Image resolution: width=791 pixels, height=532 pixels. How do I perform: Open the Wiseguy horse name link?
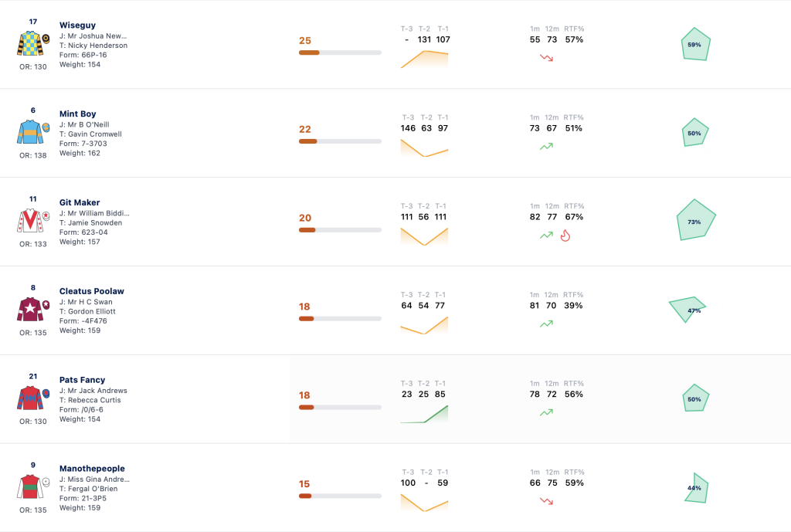(x=77, y=25)
